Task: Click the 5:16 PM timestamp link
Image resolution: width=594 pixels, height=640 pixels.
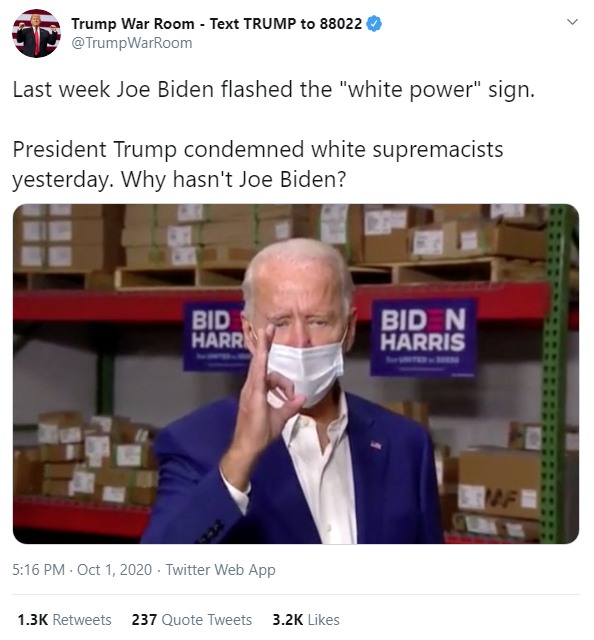Action: point(38,569)
